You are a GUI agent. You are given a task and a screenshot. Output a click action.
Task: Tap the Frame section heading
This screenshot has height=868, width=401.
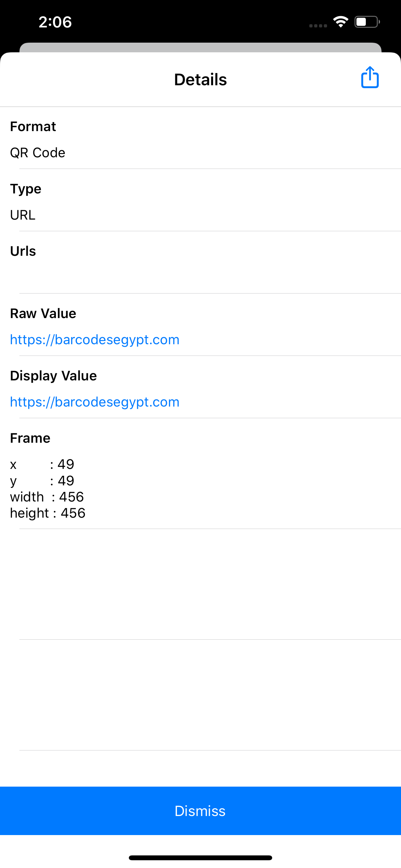coord(30,438)
